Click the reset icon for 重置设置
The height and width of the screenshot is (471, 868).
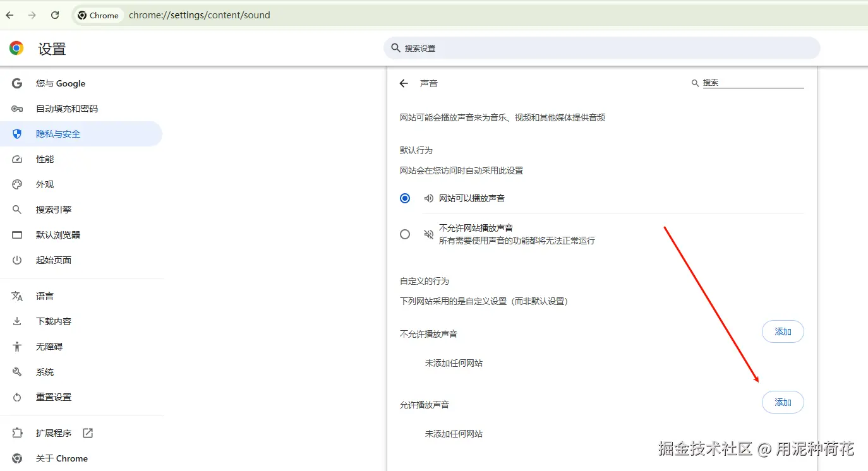coord(17,397)
